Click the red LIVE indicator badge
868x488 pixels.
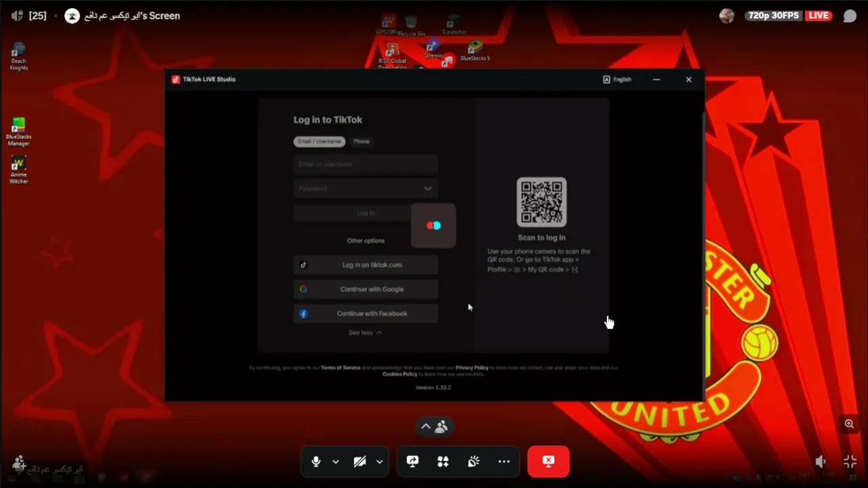[x=819, y=16]
